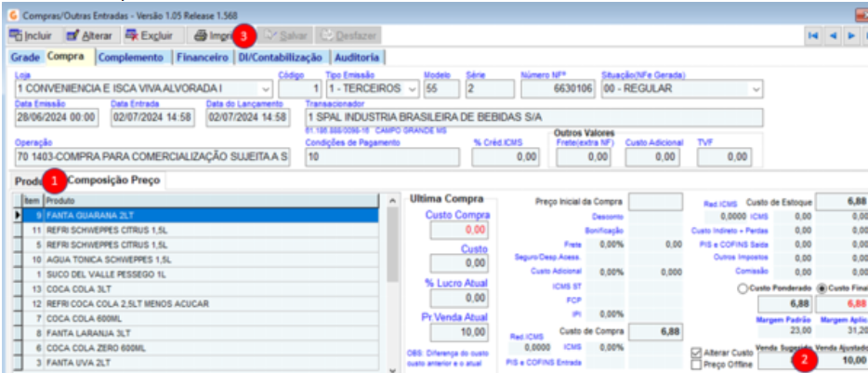
Task: Click the Código field
Action: coord(299,88)
